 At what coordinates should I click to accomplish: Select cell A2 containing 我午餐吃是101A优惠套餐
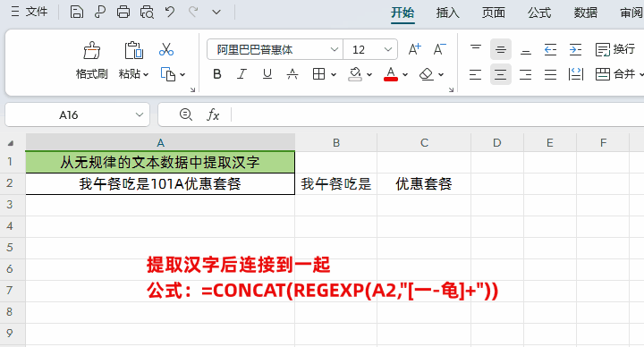(x=160, y=183)
